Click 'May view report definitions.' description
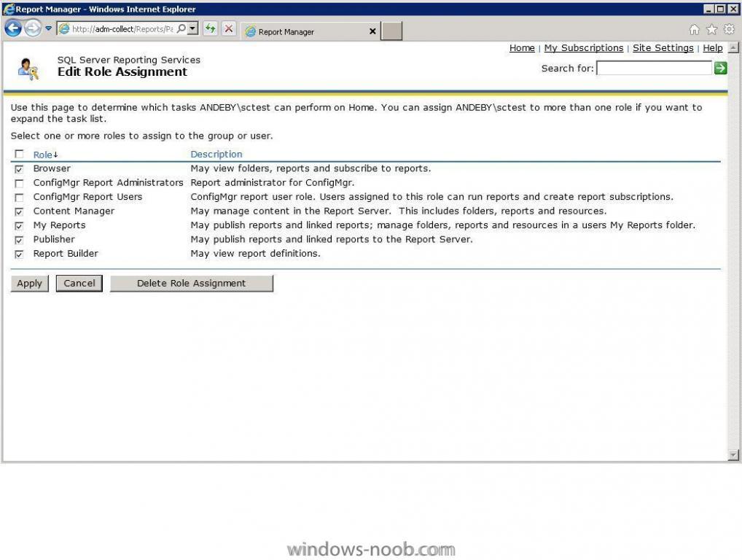Image resolution: width=742 pixels, height=560 pixels. coord(255,254)
